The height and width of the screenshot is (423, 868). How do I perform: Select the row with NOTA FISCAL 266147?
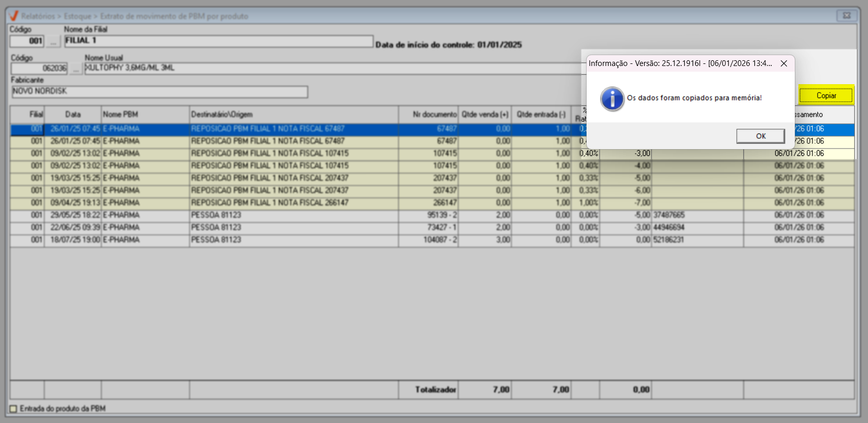(293, 203)
